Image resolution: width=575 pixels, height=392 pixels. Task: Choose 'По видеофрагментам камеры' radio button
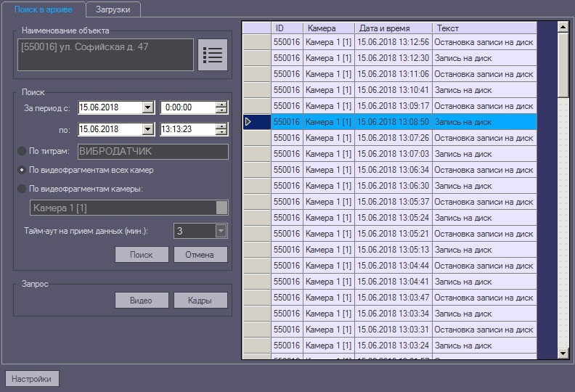pyautogui.click(x=21, y=189)
